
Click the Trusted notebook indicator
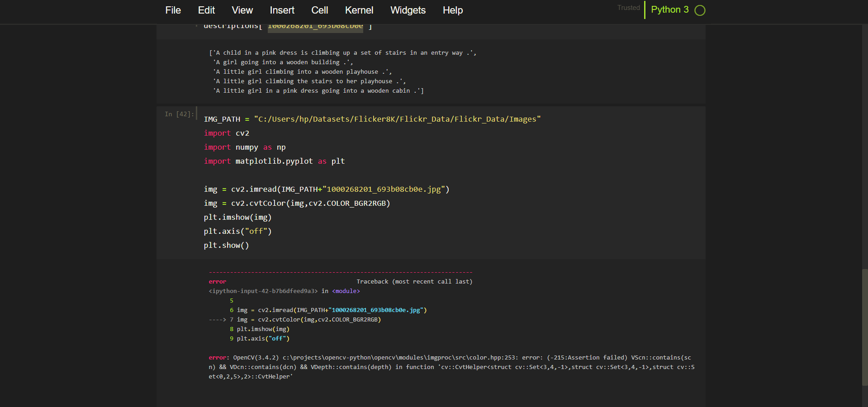(628, 8)
